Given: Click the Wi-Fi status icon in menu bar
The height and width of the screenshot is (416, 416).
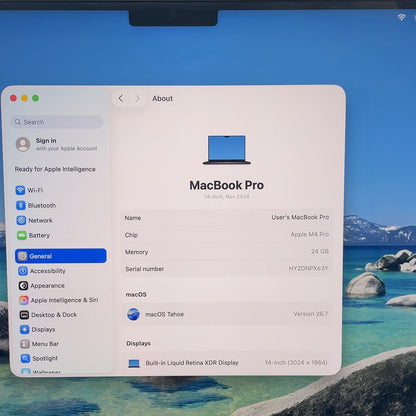Looking at the screenshot, I should (x=402, y=17).
